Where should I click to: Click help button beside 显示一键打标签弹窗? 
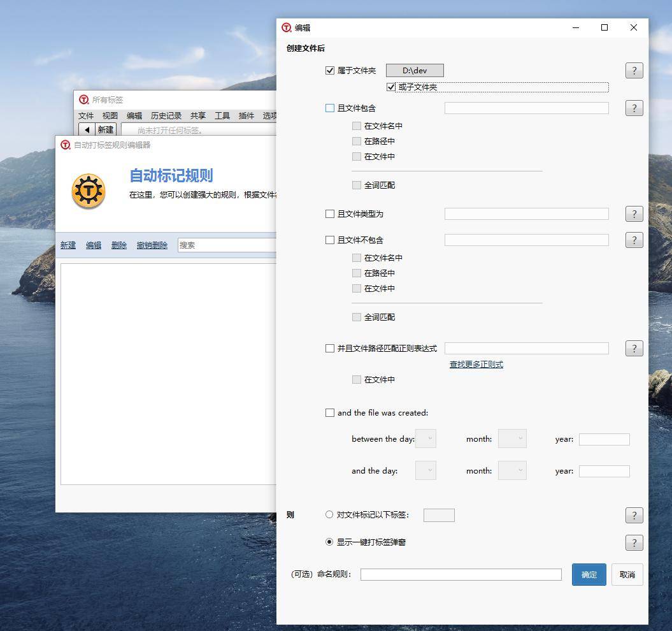(634, 543)
